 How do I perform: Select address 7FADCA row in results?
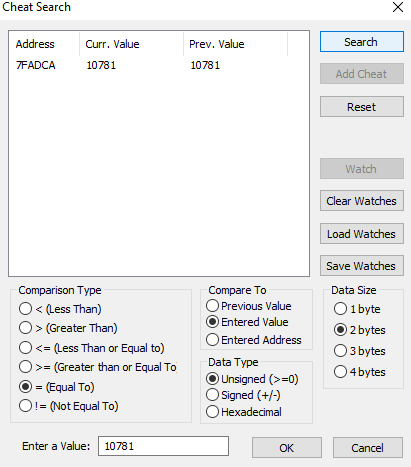159,65
